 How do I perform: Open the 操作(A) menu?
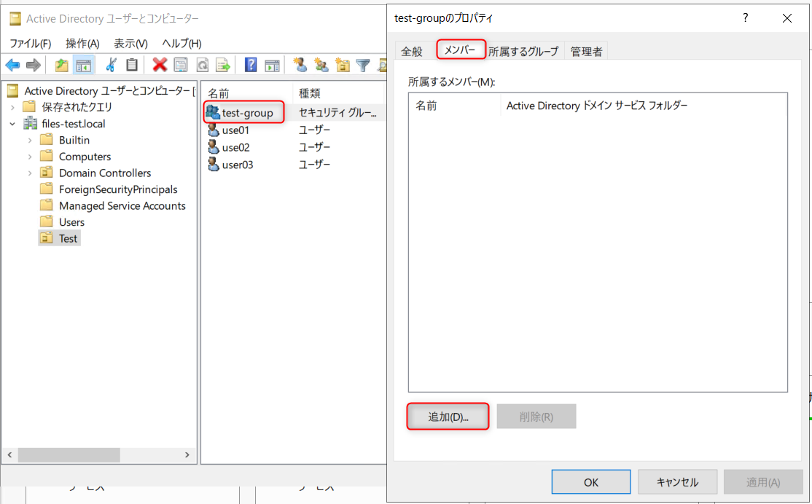(x=82, y=44)
